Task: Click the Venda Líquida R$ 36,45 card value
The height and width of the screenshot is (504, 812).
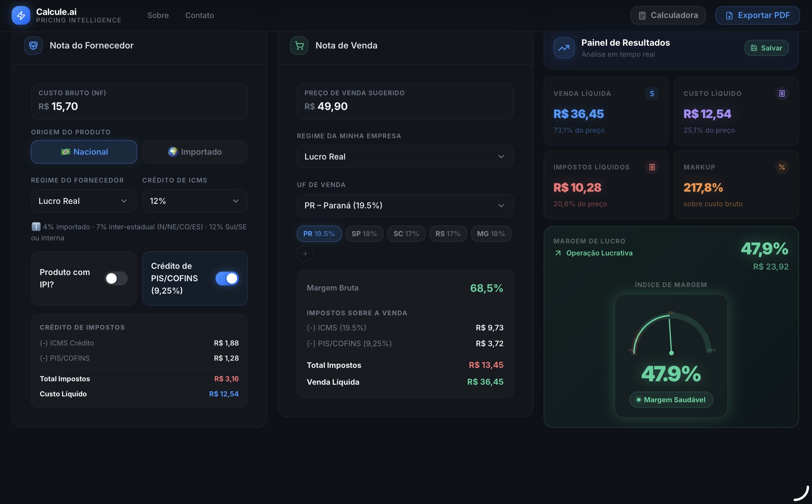Action: click(579, 114)
